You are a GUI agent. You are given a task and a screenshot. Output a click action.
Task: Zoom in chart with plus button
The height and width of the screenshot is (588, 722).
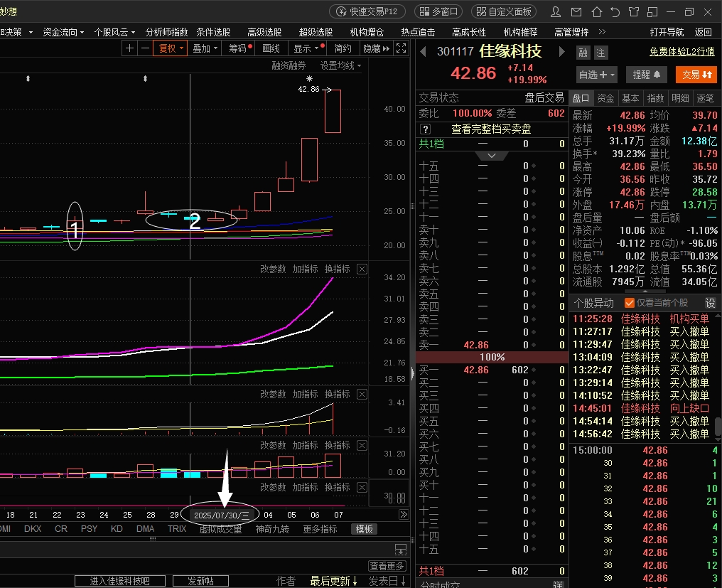point(129,48)
